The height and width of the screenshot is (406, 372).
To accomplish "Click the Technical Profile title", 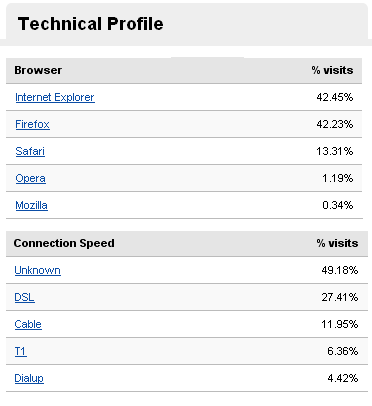I will 90,24.
